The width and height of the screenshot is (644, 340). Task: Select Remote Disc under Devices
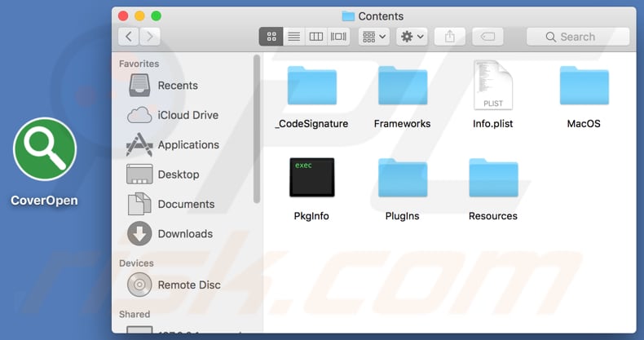click(189, 285)
